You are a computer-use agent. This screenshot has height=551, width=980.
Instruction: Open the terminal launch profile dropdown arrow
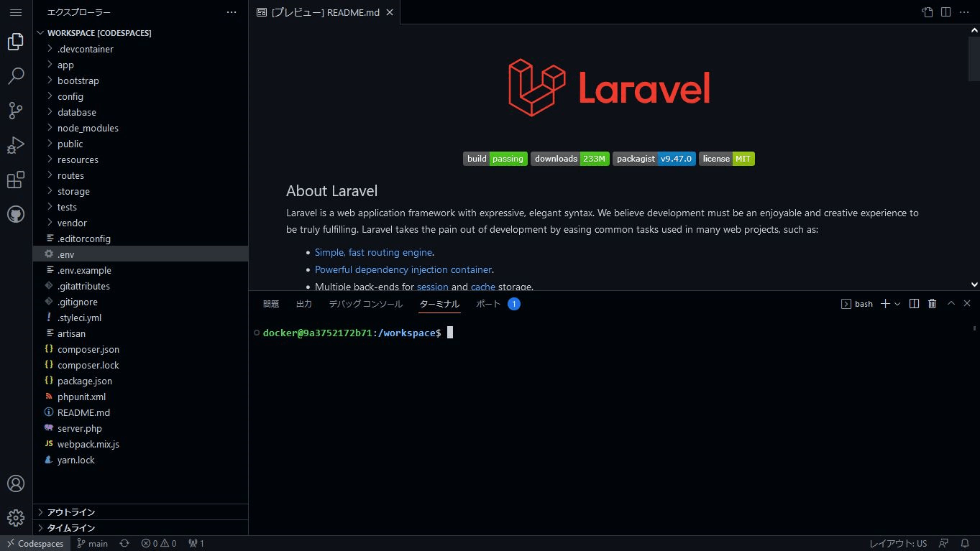point(897,304)
